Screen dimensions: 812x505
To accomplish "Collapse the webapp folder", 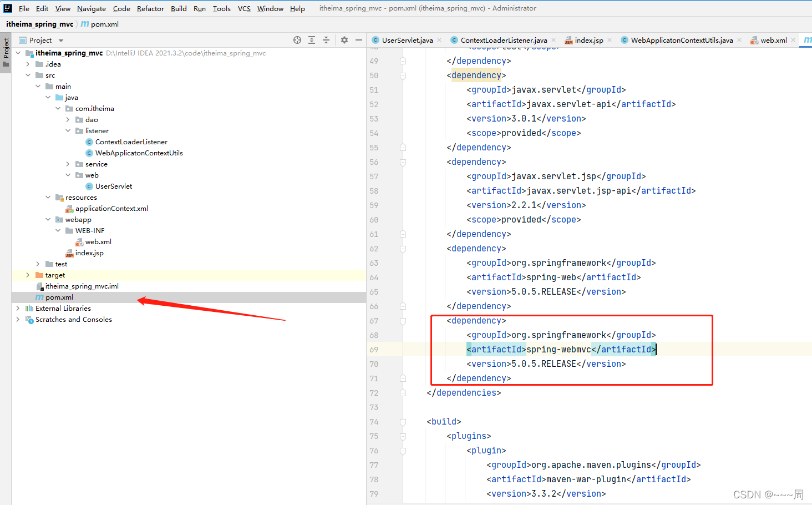I will click(48, 220).
